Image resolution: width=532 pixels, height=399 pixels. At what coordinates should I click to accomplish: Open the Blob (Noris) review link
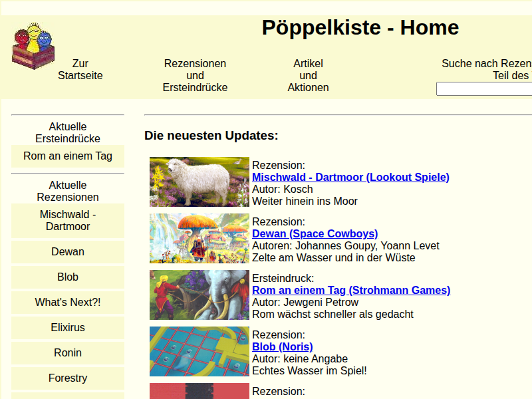pyautogui.click(x=282, y=346)
